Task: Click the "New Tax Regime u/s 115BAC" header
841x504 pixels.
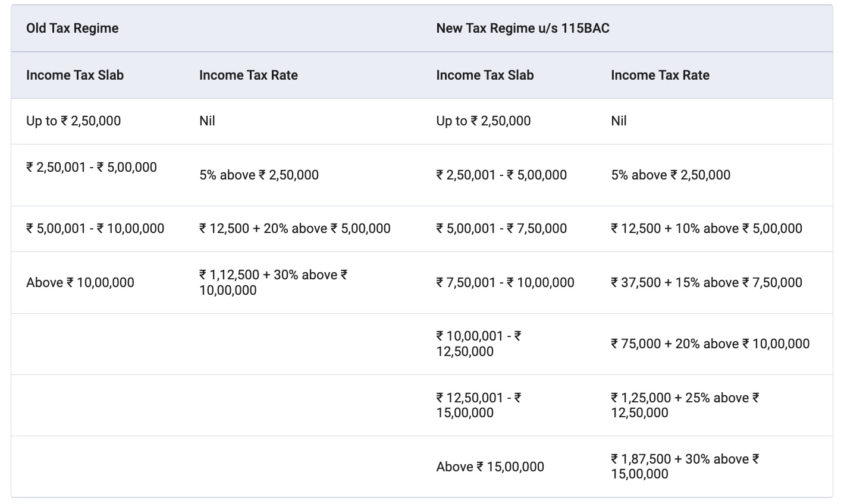Action: pyautogui.click(x=523, y=29)
